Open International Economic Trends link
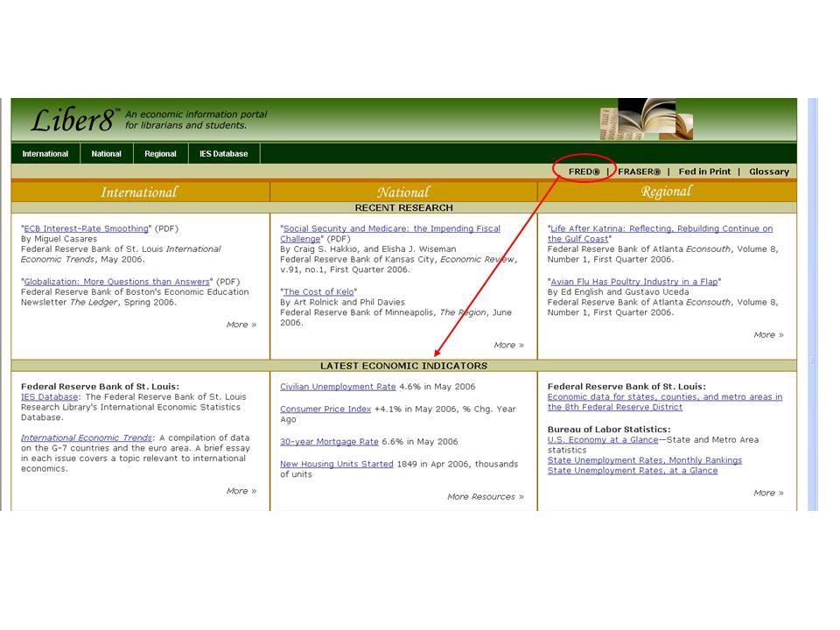This screenshot has height=630, width=840. pos(87,437)
